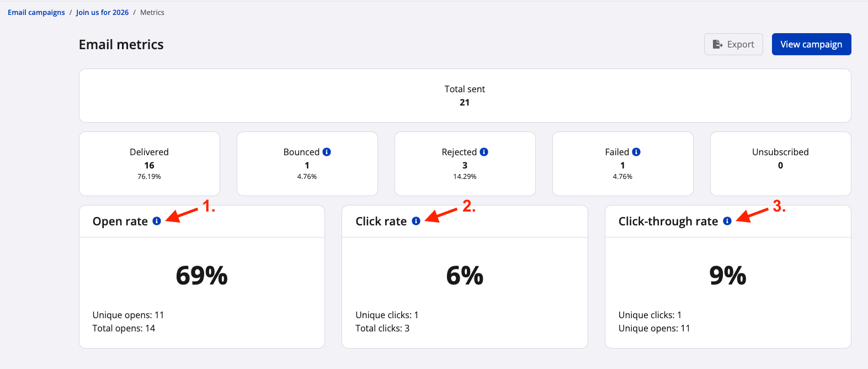Click the info icon beside Rejected

click(x=484, y=152)
